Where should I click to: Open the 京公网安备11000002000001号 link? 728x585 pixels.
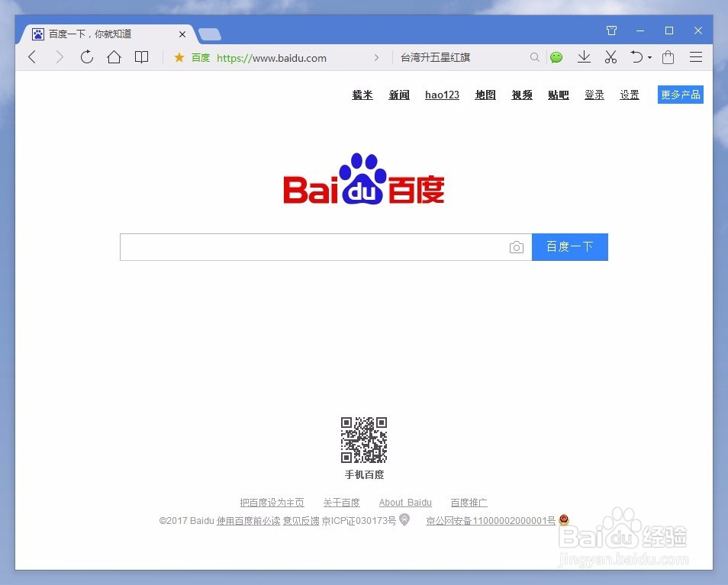click(x=491, y=521)
